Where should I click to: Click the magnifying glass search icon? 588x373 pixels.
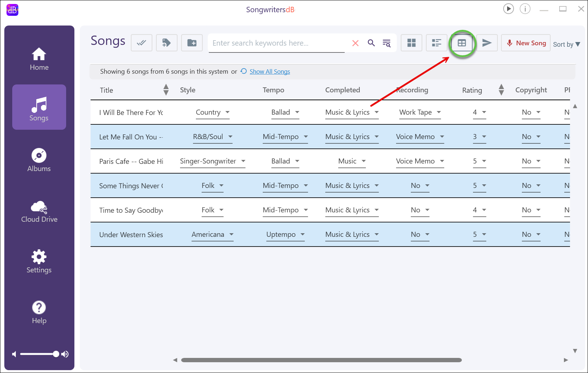tap(371, 43)
